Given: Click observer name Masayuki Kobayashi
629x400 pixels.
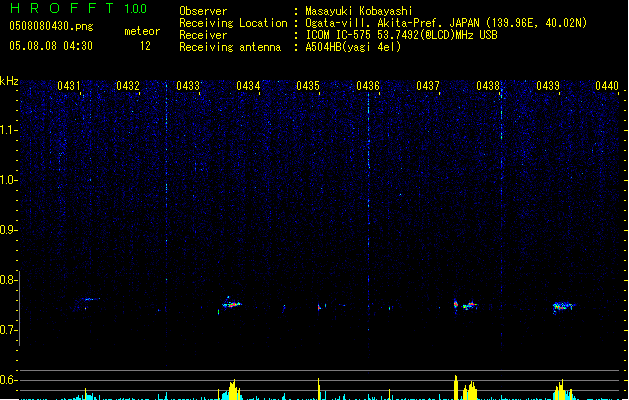Looking at the screenshot, I should [359, 11].
